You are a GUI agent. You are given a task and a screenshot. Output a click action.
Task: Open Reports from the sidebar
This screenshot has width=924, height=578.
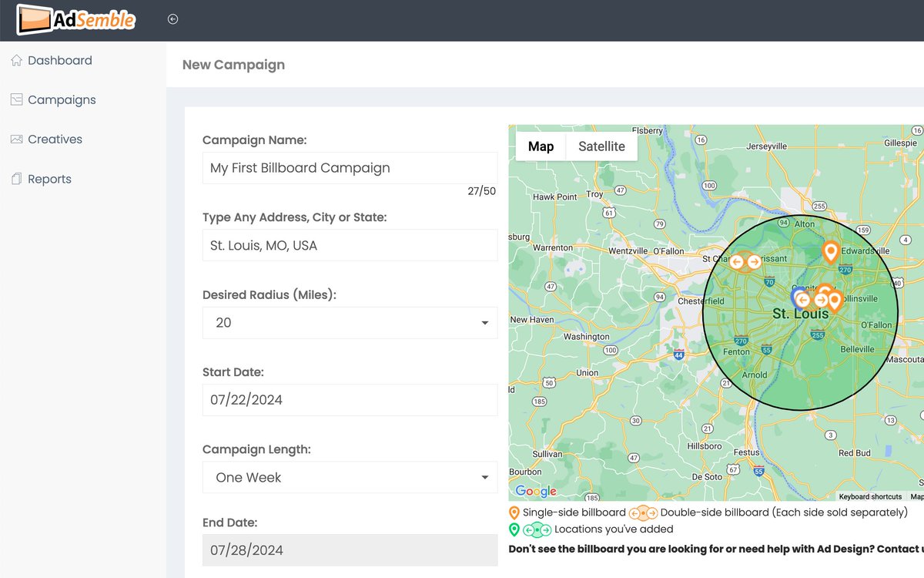[x=15, y=178]
